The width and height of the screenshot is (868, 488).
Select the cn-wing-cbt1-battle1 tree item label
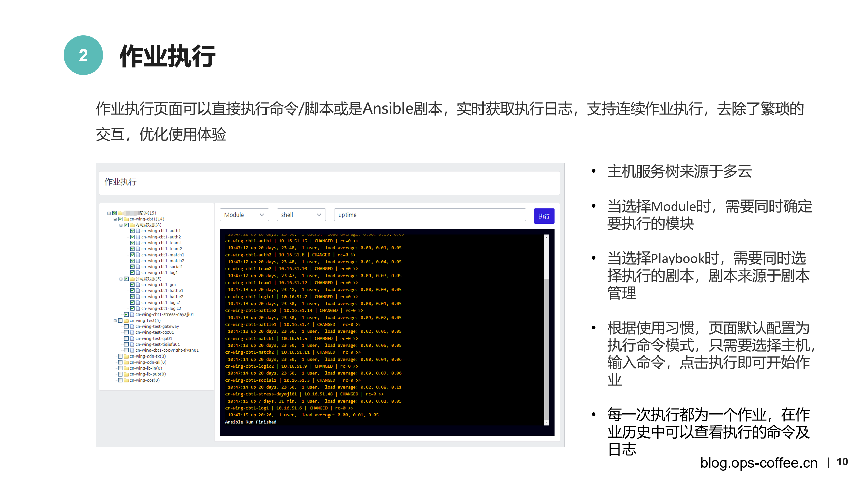[x=162, y=291]
